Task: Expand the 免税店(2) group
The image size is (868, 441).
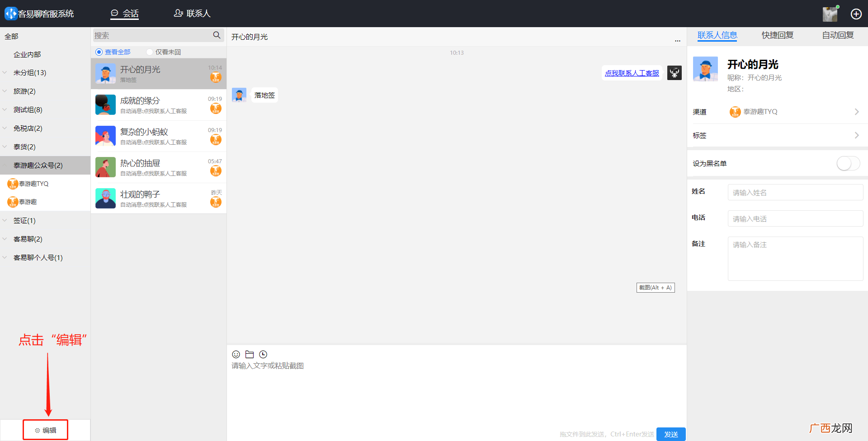Action: pos(45,128)
